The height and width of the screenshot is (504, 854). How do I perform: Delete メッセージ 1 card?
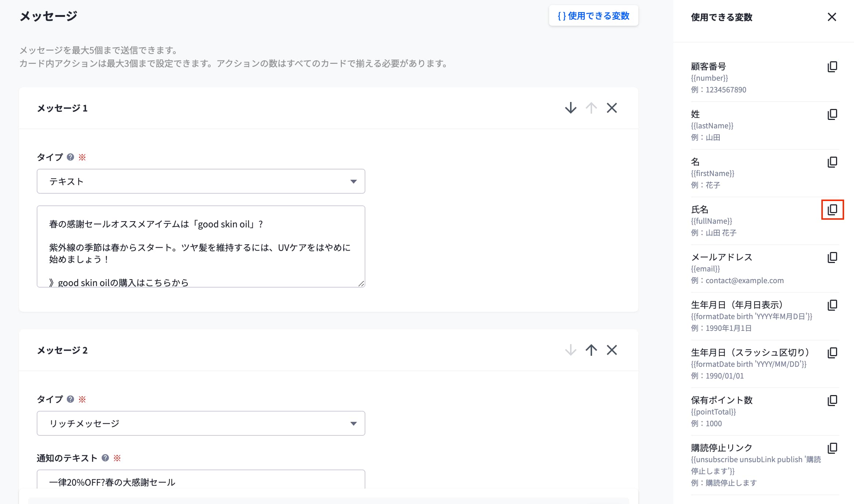point(612,108)
